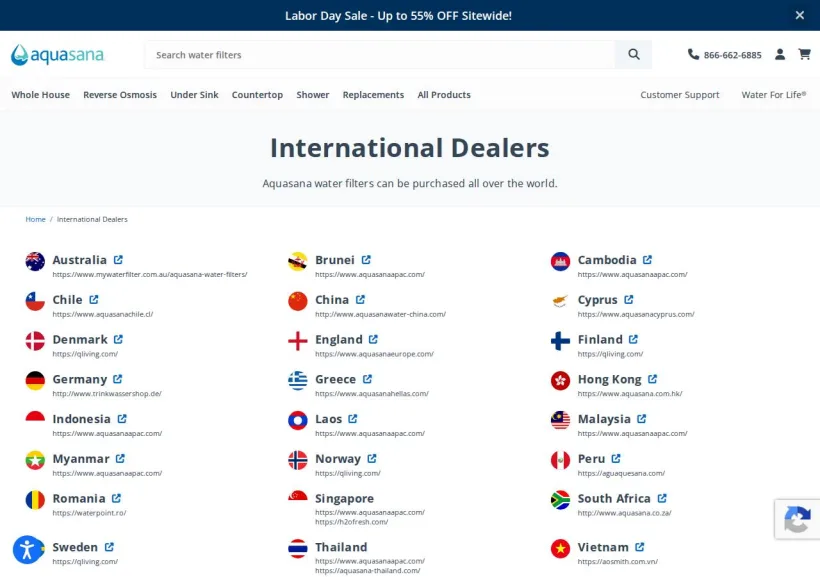Screen dimensions: 820x577
Task: Click the phone icon beside 866-662-6885
Action: 693,54
